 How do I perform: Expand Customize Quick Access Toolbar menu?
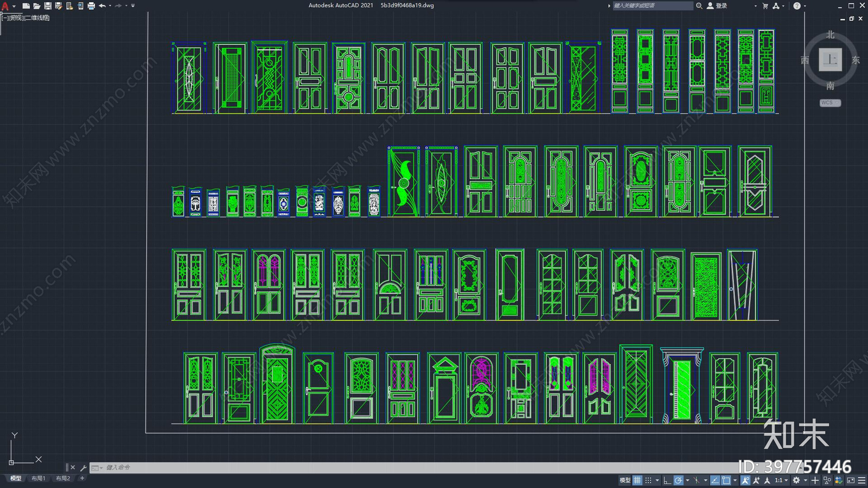pos(133,6)
